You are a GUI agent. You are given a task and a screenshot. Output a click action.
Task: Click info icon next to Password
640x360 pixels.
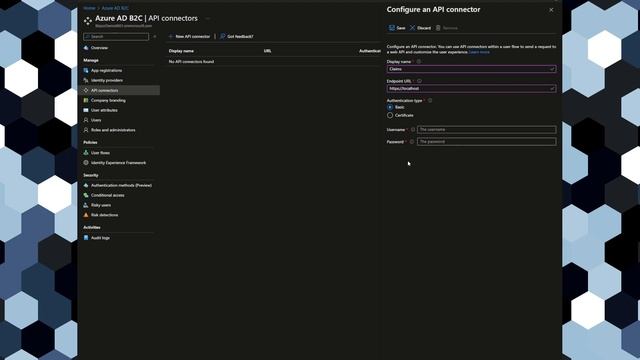(x=412, y=142)
